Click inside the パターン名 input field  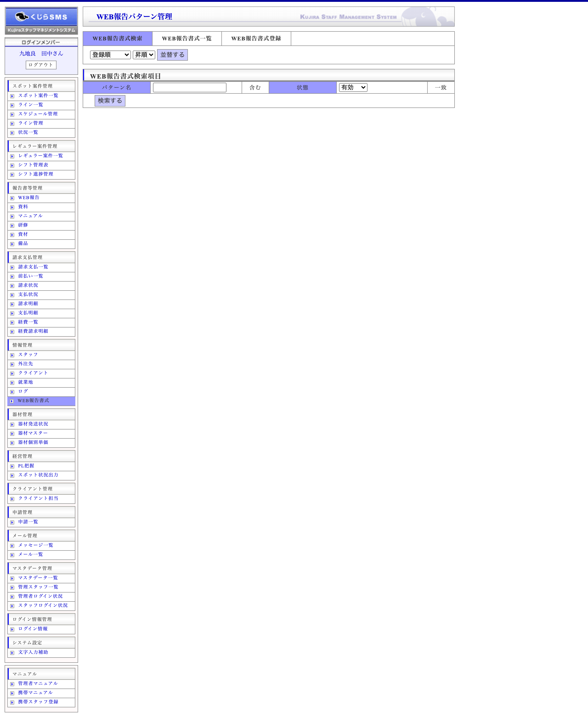pos(189,87)
